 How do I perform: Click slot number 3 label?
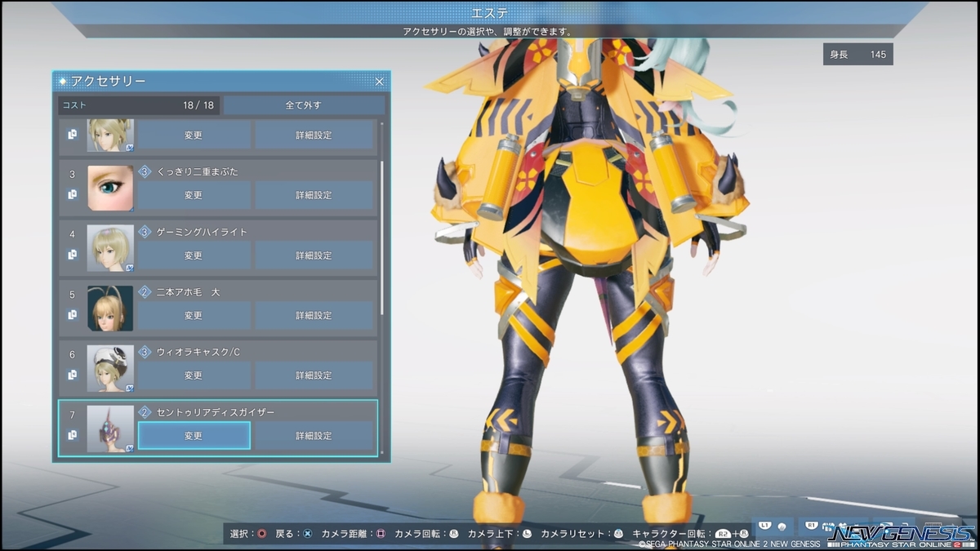coord(72,175)
